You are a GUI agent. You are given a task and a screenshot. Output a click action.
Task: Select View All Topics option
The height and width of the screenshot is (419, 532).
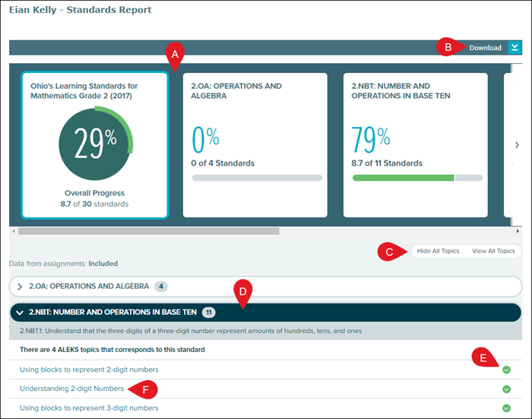(x=493, y=251)
